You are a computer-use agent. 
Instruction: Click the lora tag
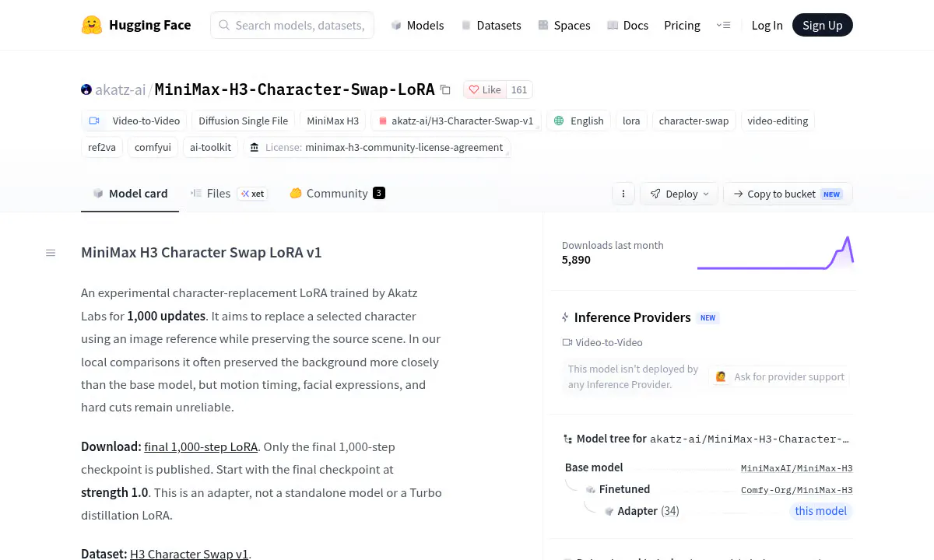click(631, 121)
